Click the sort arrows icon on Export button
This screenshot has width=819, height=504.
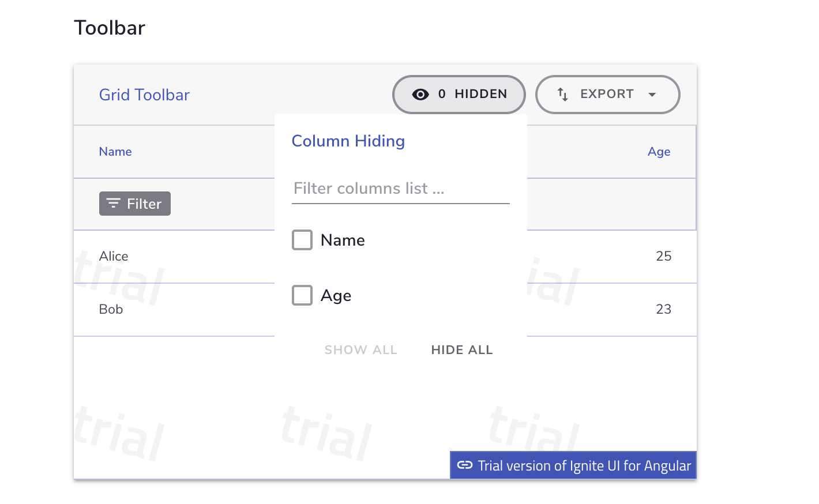562,94
